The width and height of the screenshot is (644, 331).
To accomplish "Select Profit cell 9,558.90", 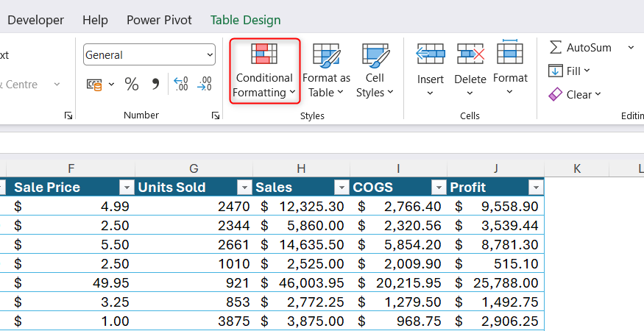I will tap(496, 206).
